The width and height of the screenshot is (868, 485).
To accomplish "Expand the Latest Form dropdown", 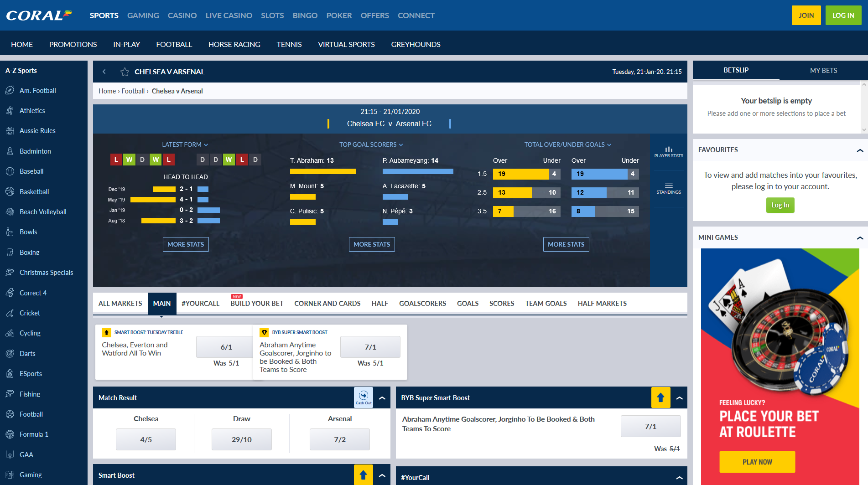I will point(185,144).
